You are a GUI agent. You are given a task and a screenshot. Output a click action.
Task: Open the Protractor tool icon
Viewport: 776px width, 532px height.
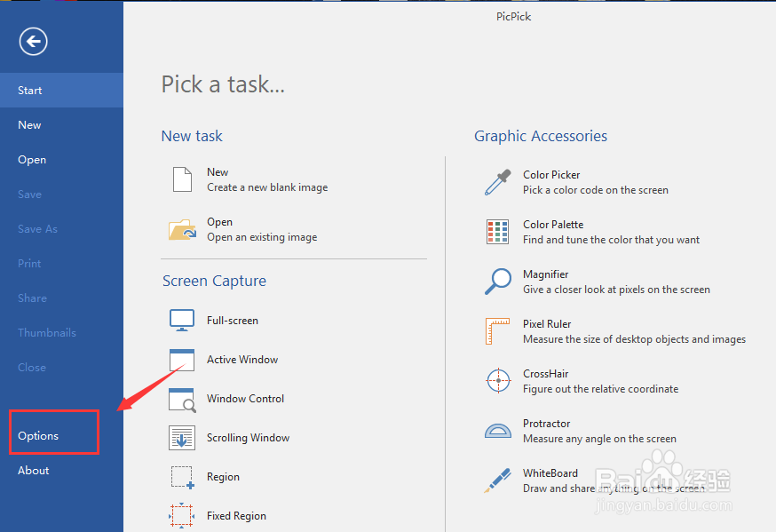[497, 431]
